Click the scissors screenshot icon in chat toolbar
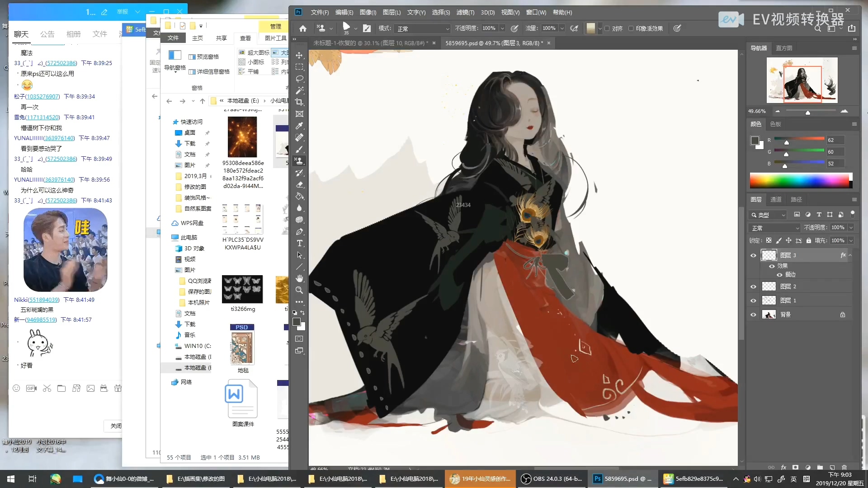This screenshot has height=488, width=868. click(47, 388)
